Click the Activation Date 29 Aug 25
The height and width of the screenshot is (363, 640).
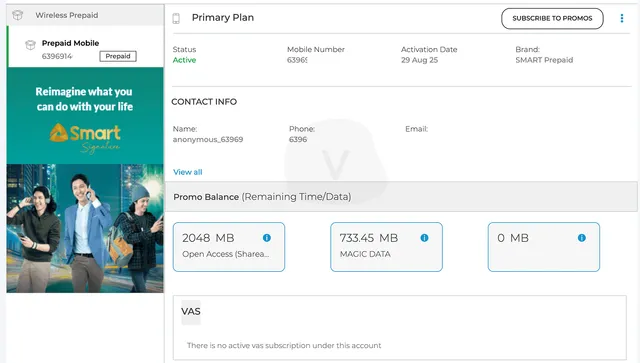click(420, 60)
